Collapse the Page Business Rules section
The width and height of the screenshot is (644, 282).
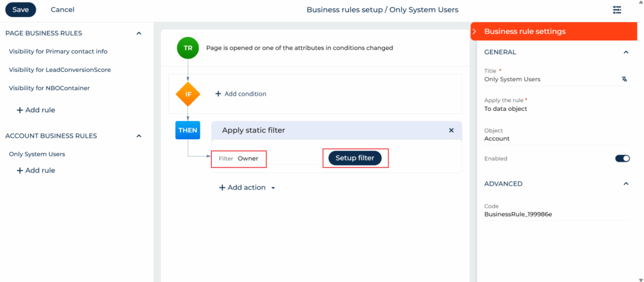point(139,33)
